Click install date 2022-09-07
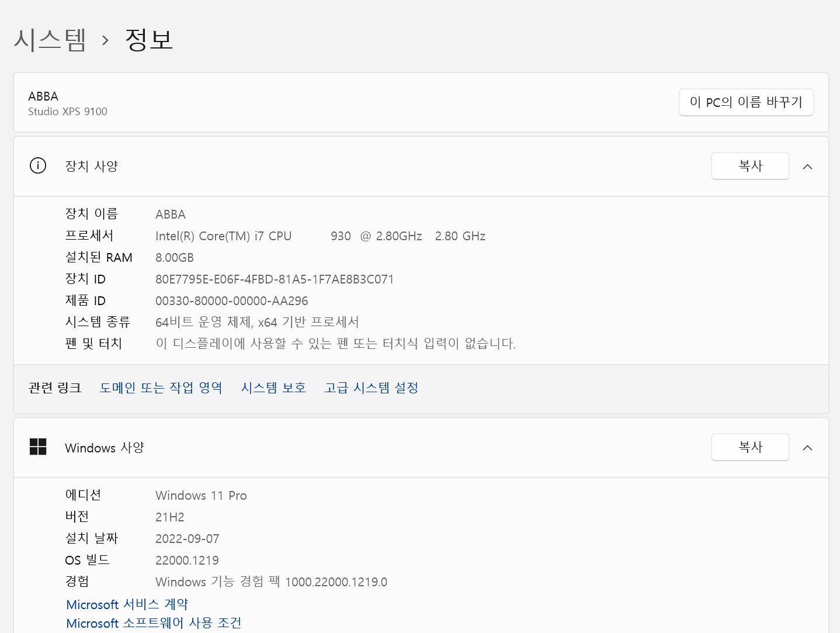The image size is (840, 633). 188,539
